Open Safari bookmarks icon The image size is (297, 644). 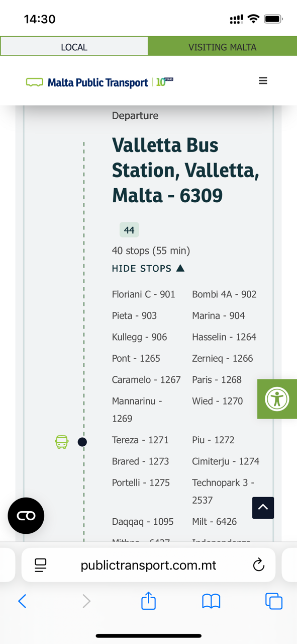[211, 601]
